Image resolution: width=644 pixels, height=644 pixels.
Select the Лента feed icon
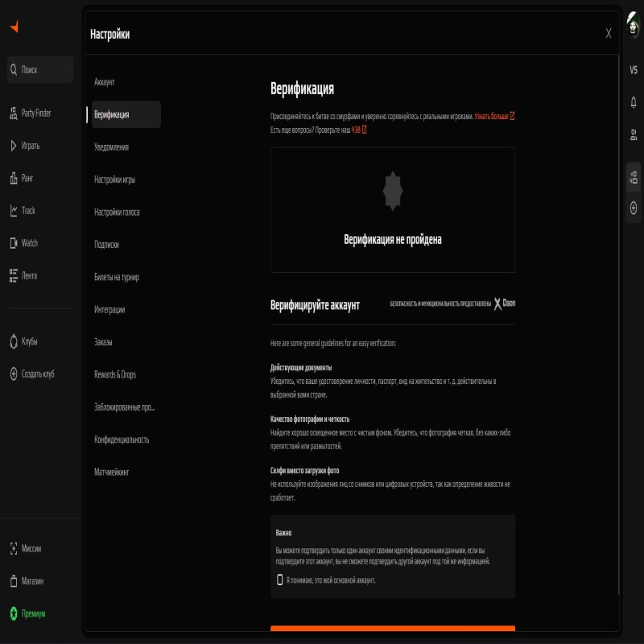(x=12, y=275)
